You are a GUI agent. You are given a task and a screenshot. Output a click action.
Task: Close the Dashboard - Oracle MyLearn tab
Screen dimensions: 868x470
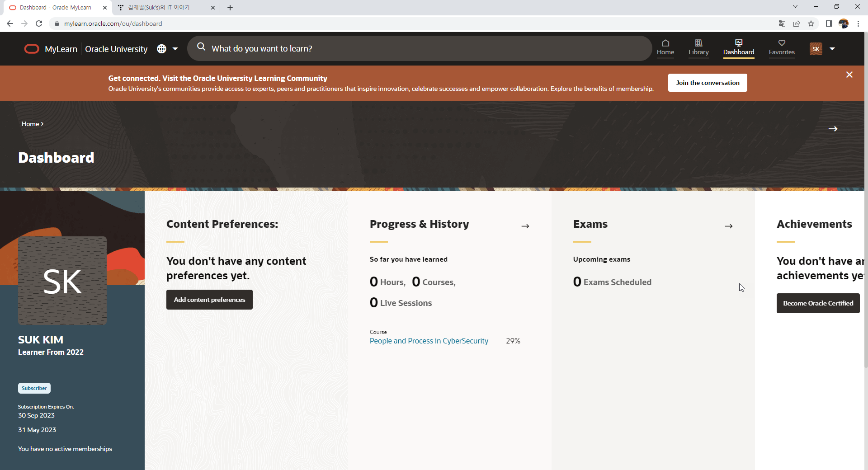coord(105,8)
